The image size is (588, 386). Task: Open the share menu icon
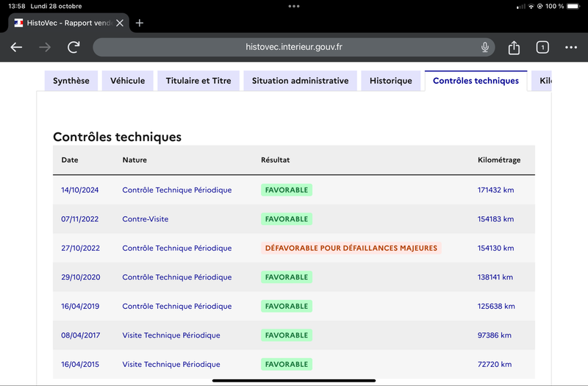(x=514, y=48)
